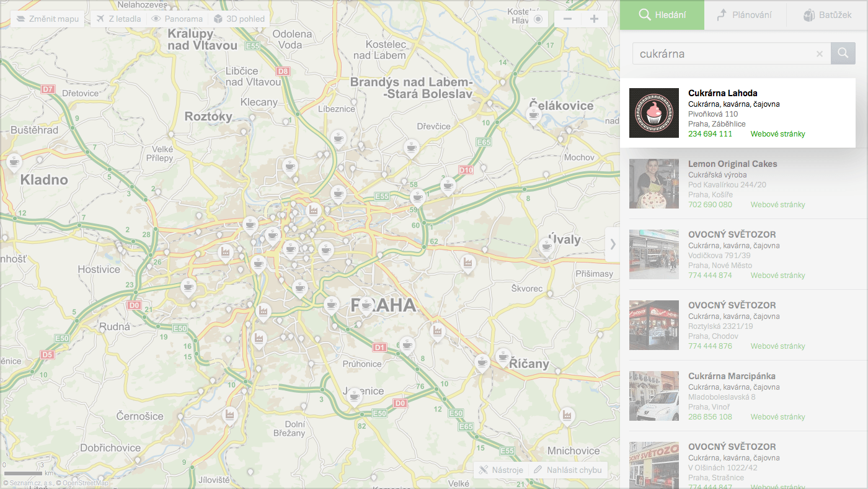Click café marker near Úvaly
The width and height of the screenshot is (868, 489).
(x=546, y=246)
